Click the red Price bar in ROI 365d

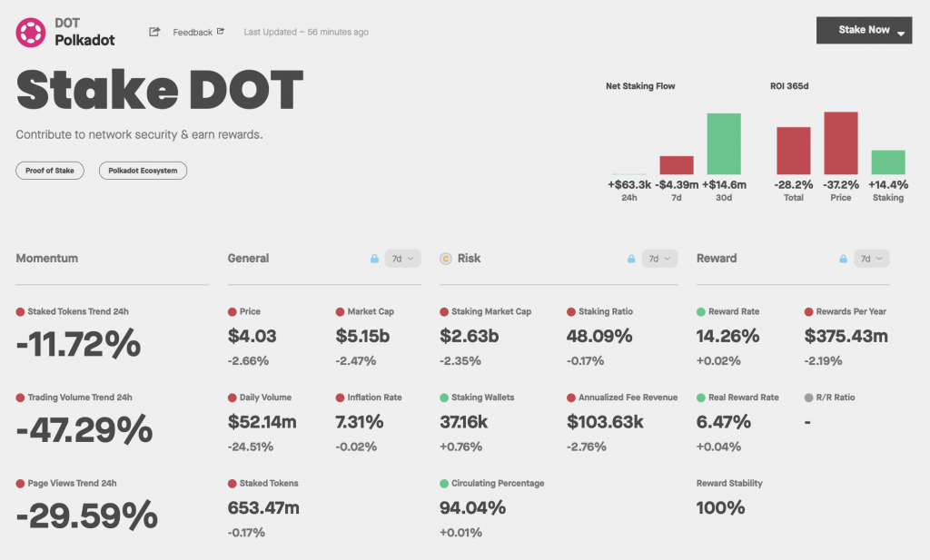(x=840, y=142)
